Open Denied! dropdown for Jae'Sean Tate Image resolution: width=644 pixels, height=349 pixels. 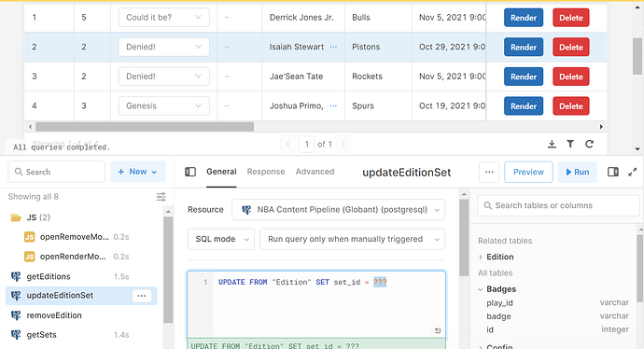(x=164, y=77)
